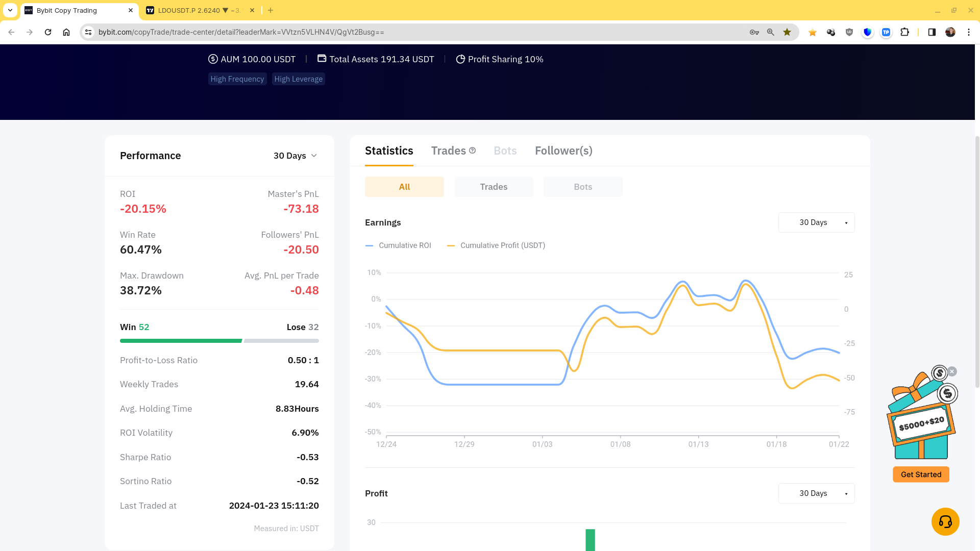The height and width of the screenshot is (551, 980).
Task: Close the gift promotion popup
Action: coord(952,371)
